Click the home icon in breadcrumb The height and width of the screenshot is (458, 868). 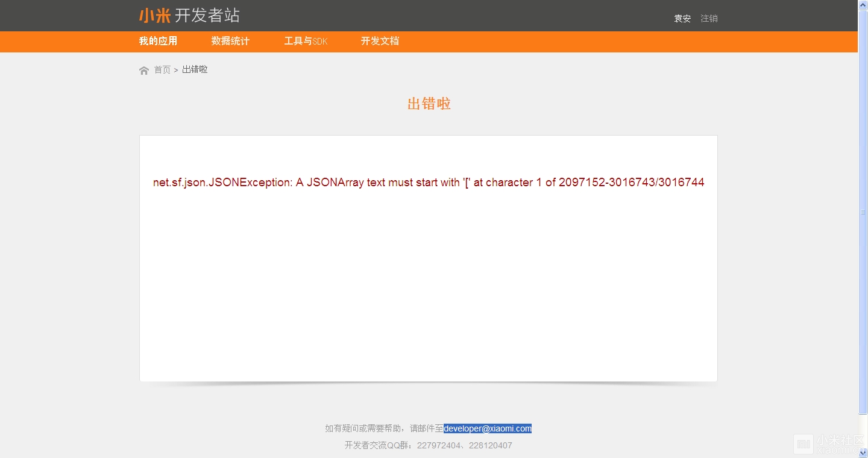pyautogui.click(x=144, y=71)
